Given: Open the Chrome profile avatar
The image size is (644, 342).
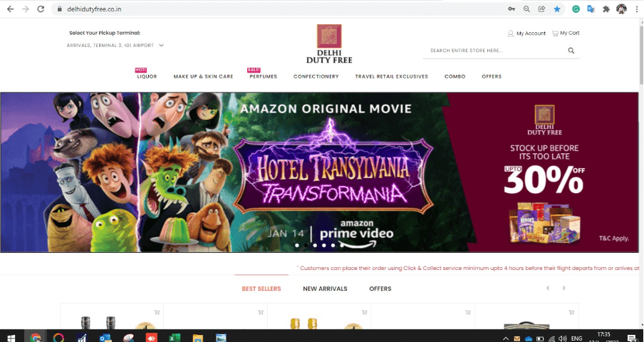Looking at the screenshot, I should click(x=621, y=9).
